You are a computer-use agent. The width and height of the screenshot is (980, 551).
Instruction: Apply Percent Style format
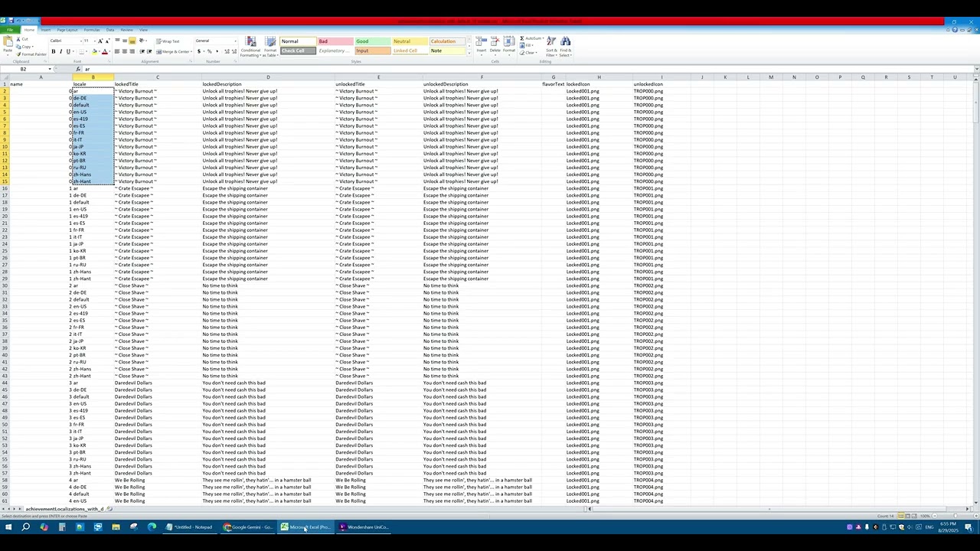click(210, 51)
